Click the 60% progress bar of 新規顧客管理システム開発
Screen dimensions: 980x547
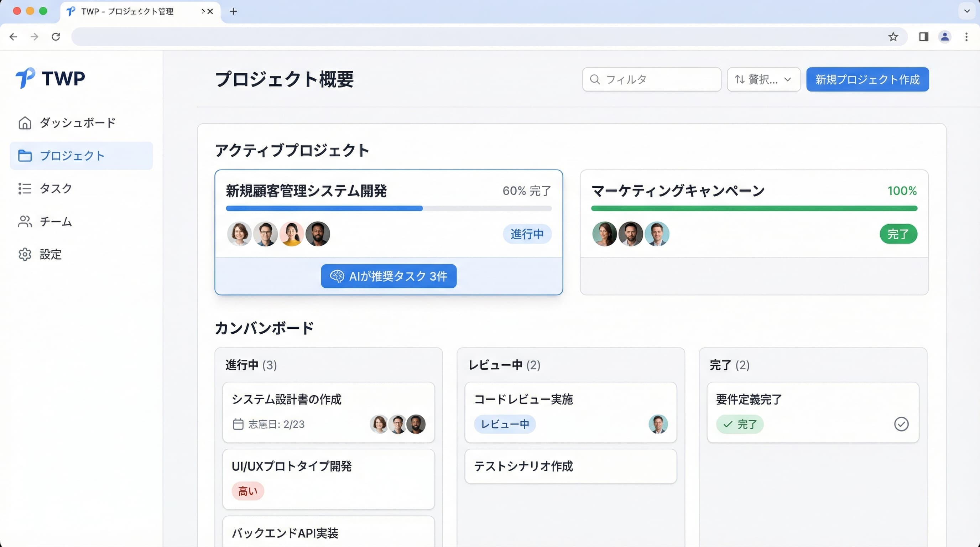(389, 208)
